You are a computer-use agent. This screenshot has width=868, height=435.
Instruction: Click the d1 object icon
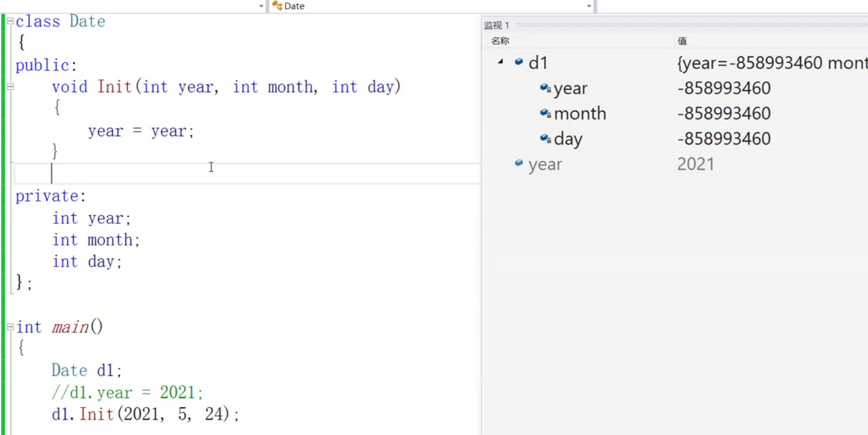pos(519,62)
